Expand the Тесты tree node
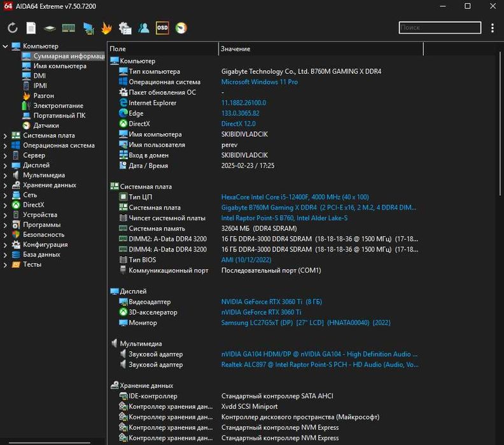This screenshot has width=504, height=445. 5,265
